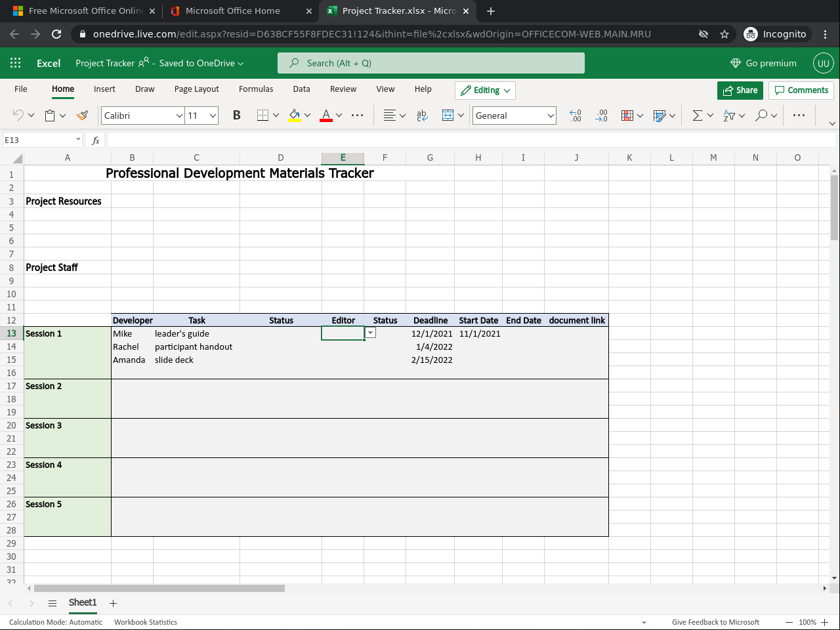The height and width of the screenshot is (630, 840).
Task: Click the AutoSum icon
Action: click(698, 115)
